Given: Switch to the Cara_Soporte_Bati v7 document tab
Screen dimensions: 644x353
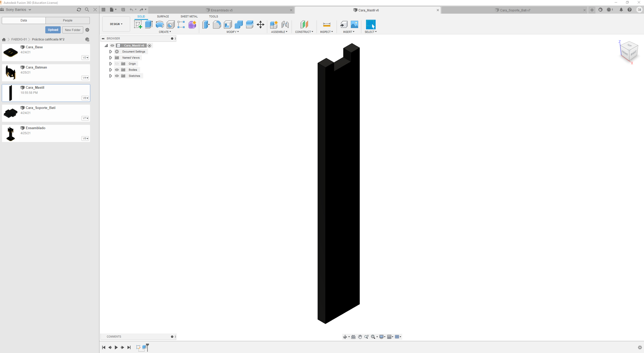Looking at the screenshot, I should [x=515, y=10].
